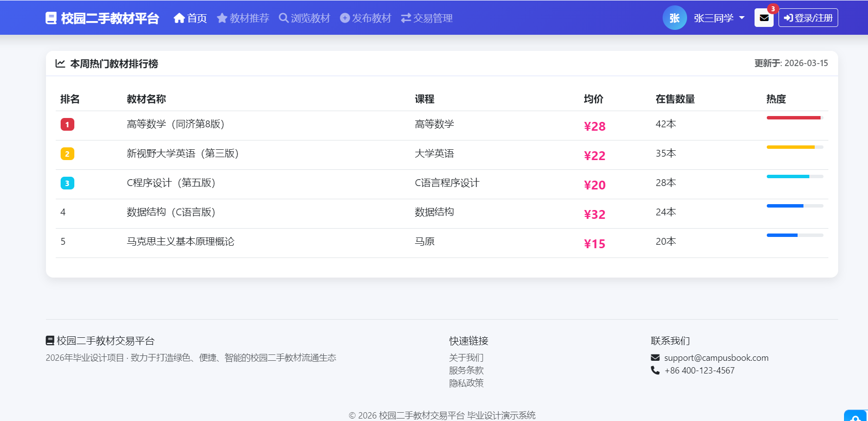
Task: Click the 张 user avatar circle
Action: [x=675, y=18]
